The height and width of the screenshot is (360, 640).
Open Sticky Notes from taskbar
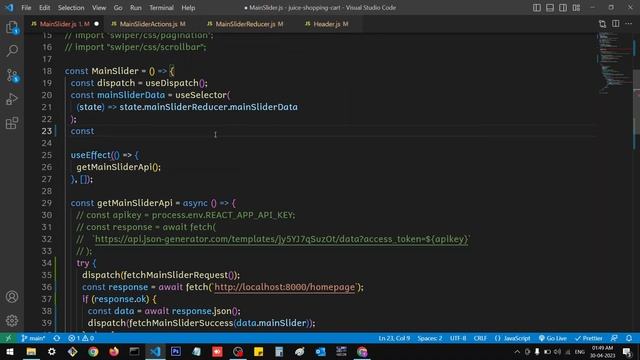point(258,351)
